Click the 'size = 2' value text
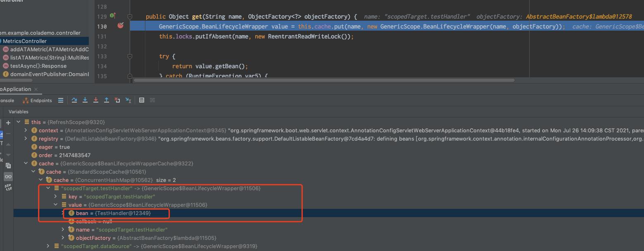 coord(166,180)
